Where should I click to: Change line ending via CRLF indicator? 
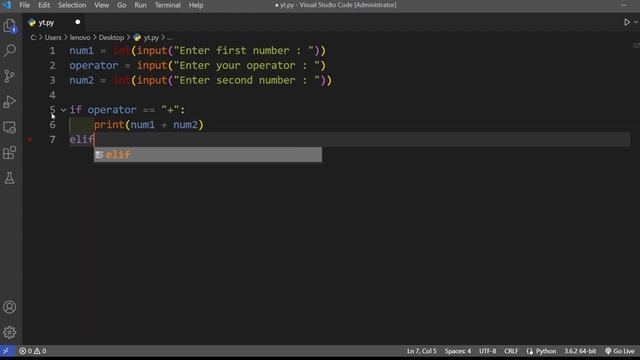point(511,351)
